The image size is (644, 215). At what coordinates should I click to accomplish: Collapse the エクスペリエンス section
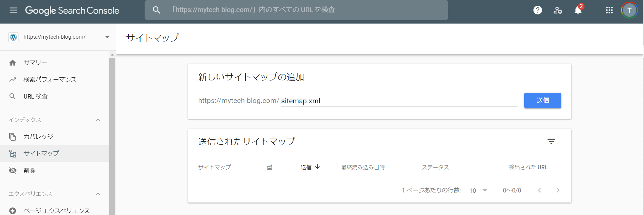(98, 194)
